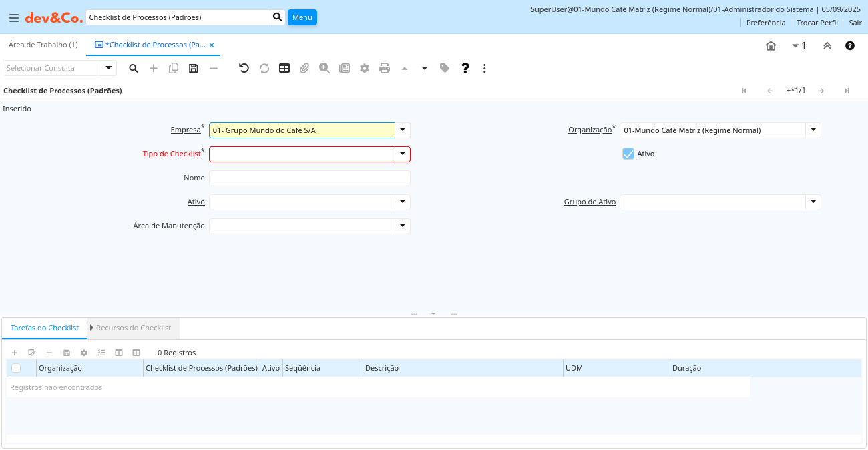Open the Selecionar Consulta combo box
Viewport: 868px width, 450px height.
(109, 68)
